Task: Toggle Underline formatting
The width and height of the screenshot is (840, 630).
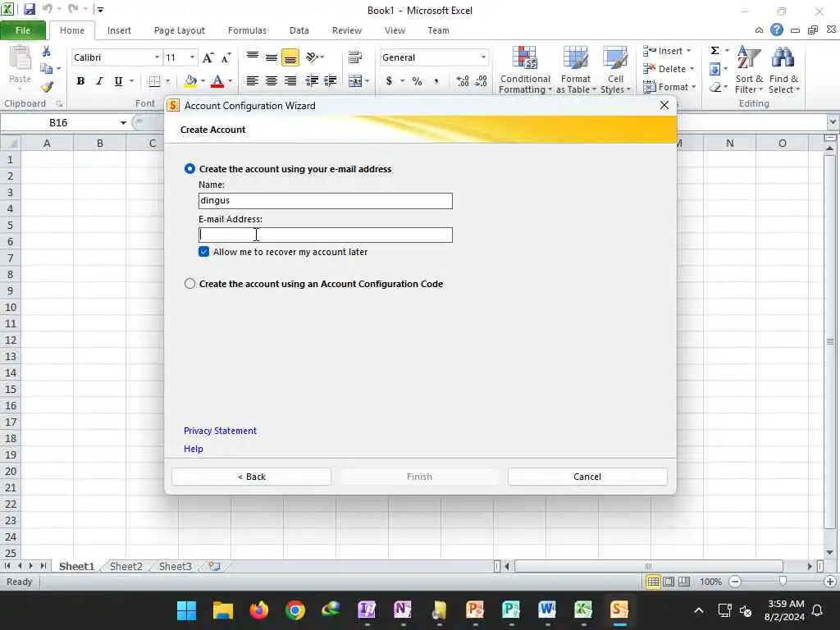Action: 118,81
